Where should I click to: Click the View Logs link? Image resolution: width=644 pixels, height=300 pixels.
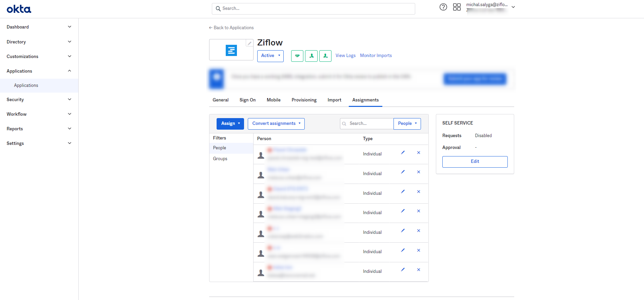click(345, 56)
